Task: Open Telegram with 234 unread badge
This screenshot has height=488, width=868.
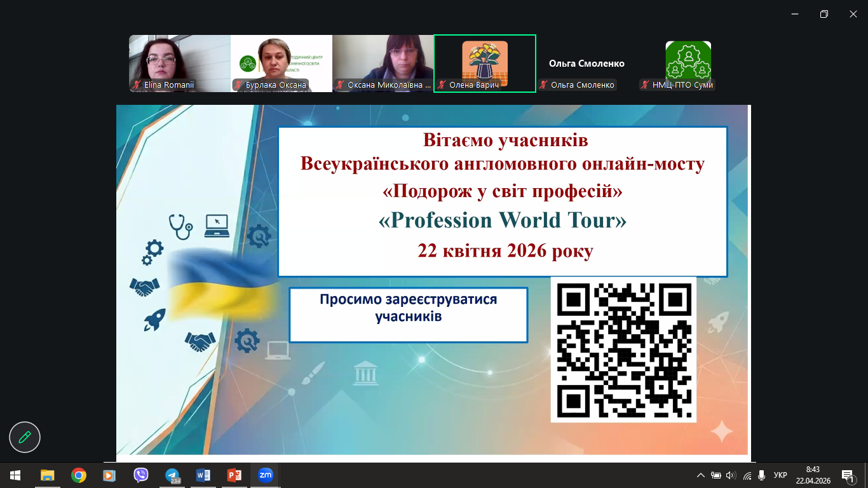Action: point(172,475)
